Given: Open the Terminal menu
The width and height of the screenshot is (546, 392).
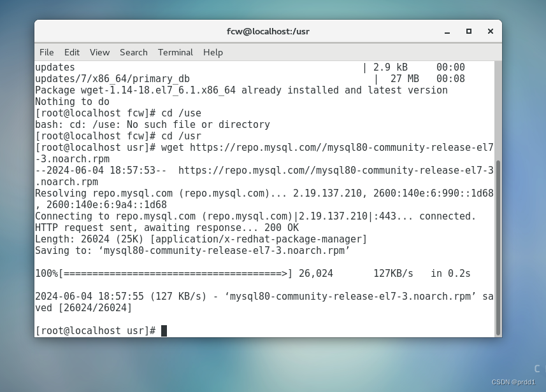Looking at the screenshot, I should point(175,52).
